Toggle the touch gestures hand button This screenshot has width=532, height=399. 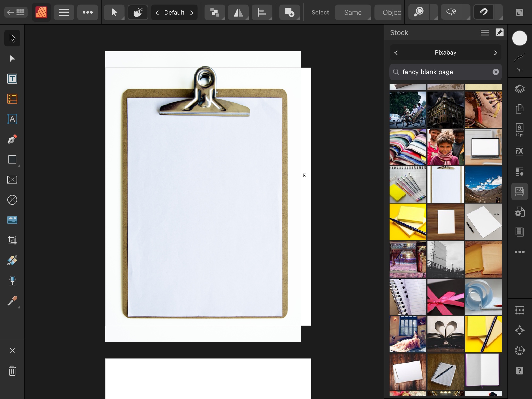coord(138,12)
